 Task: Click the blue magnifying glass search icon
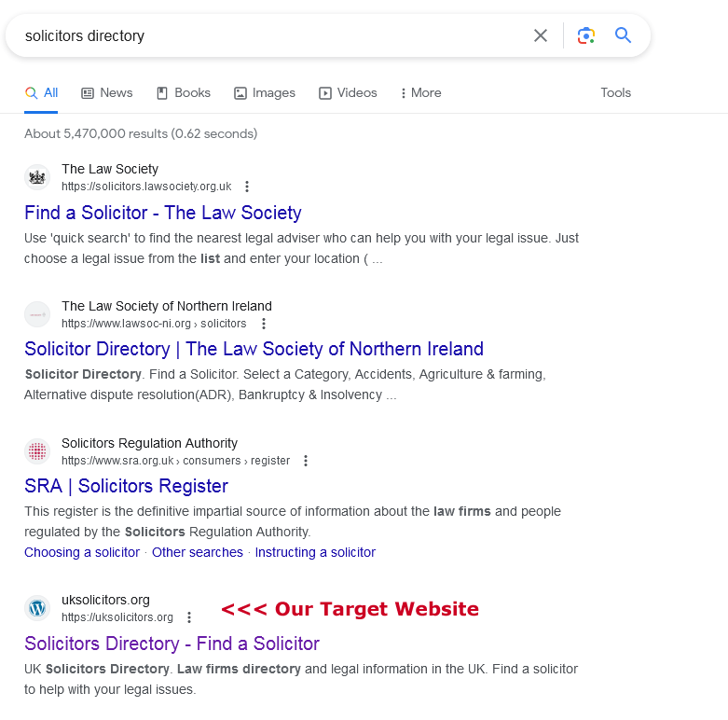click(623, 35)
